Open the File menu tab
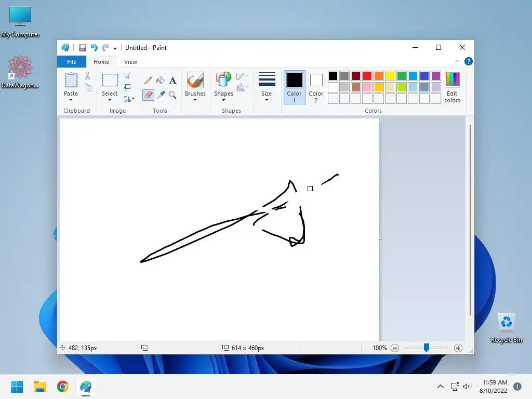 (x=72, y=62)
